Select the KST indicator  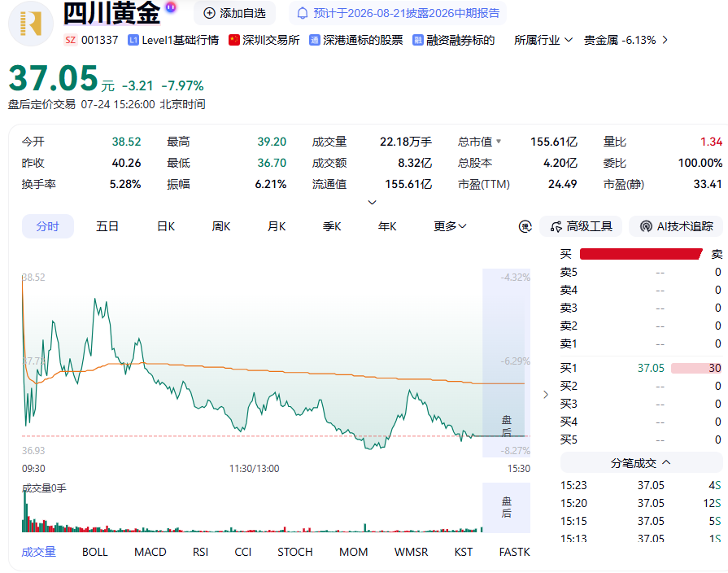pyautogui.click(x=464, y=552)
